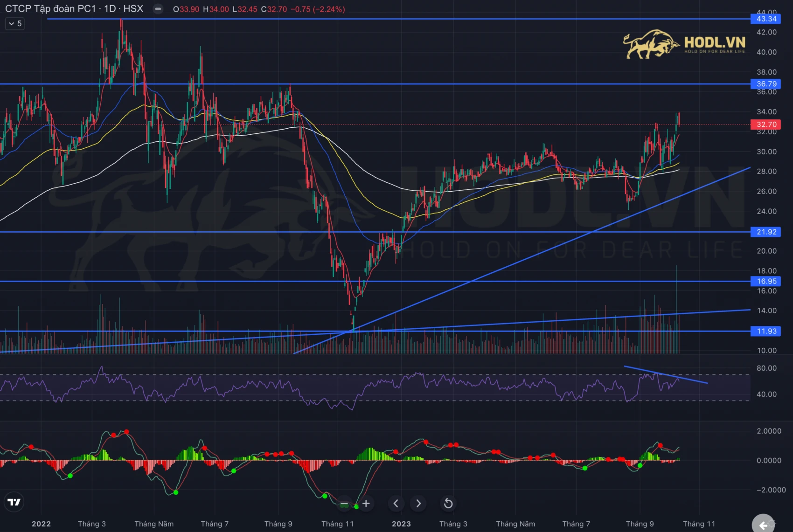Click Tháng 11 label left of 2023
793x532 pixels.
(x=337, y=524)
